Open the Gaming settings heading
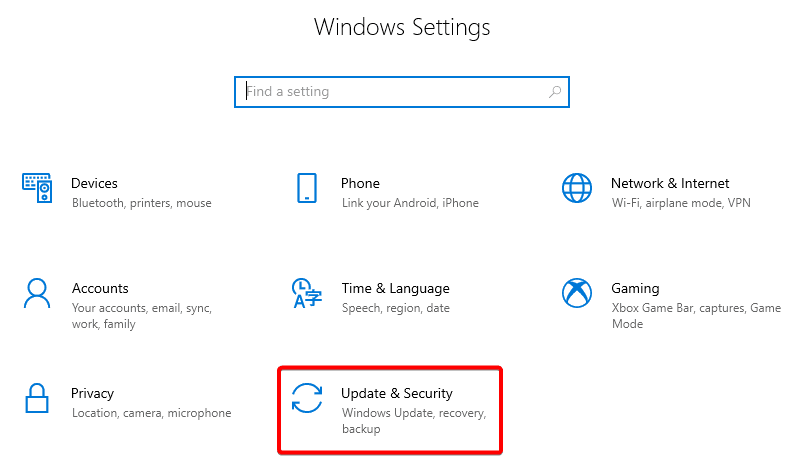 pos(635,289)
